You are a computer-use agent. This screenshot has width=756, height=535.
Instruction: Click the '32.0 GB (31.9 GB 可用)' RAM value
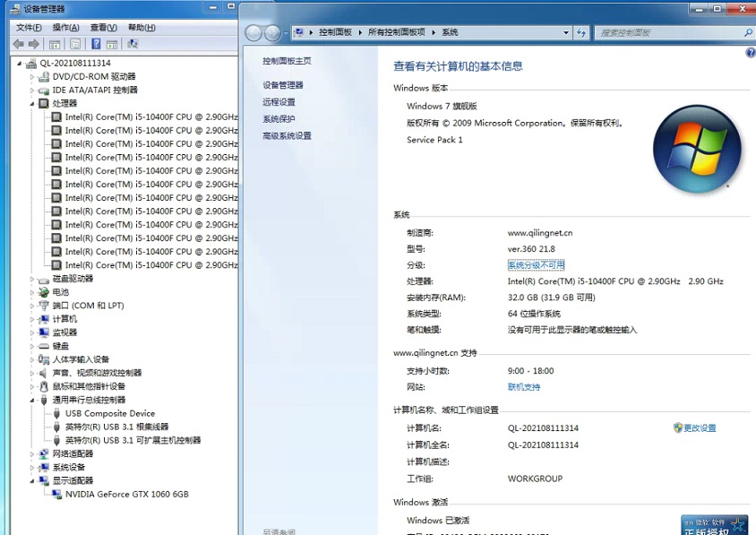552,298
